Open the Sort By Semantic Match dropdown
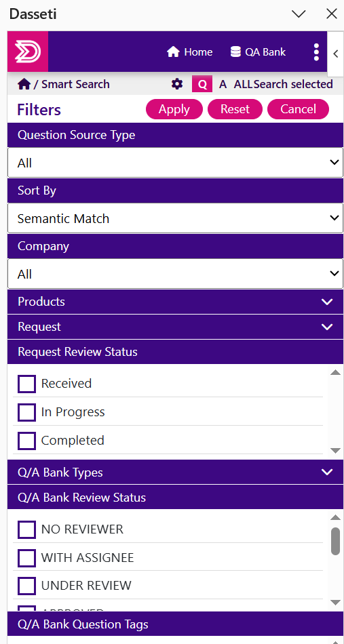This screenshot has height=644, width=344. pos(176,218)
